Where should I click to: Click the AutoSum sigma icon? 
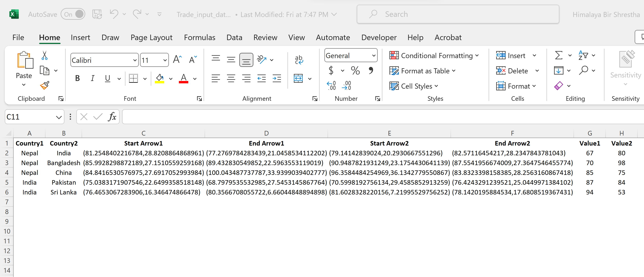click(559, 55)
